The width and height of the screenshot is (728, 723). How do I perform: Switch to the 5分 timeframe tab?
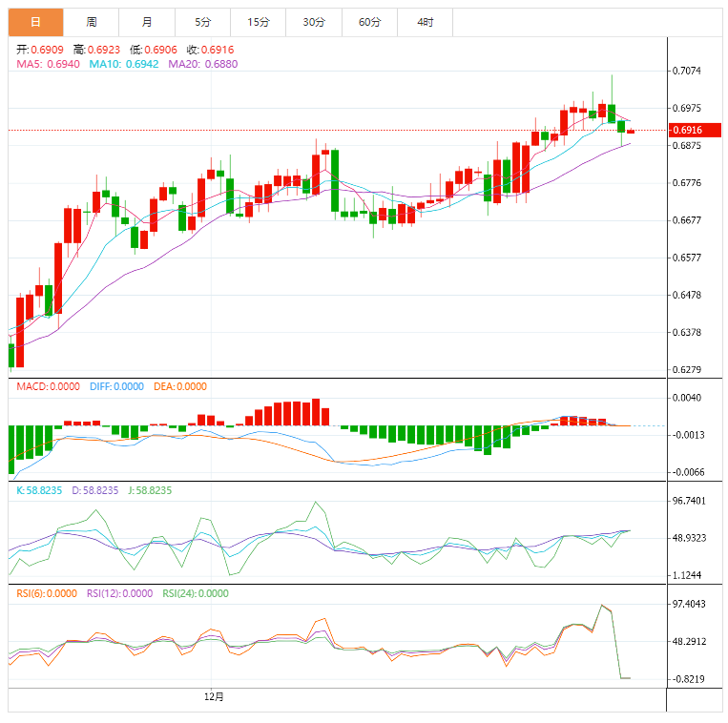pos(202,21)
